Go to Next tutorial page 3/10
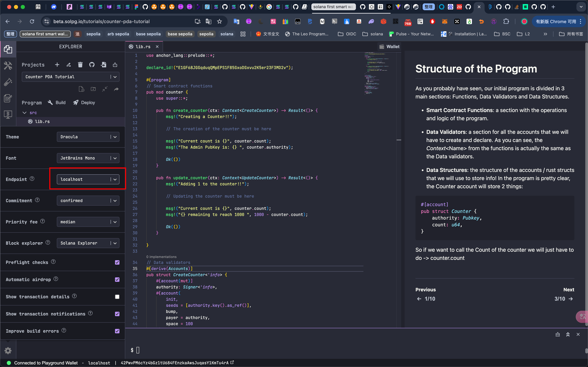This screenshot has width=588, height=367. [564, 299]
